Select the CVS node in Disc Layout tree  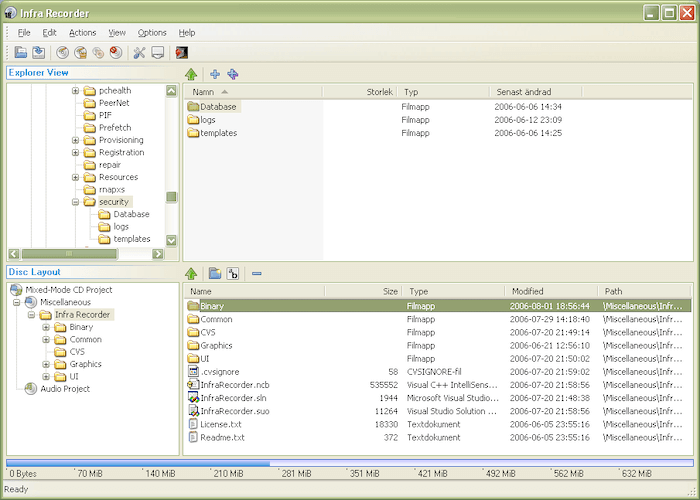[x=77, y=352]
